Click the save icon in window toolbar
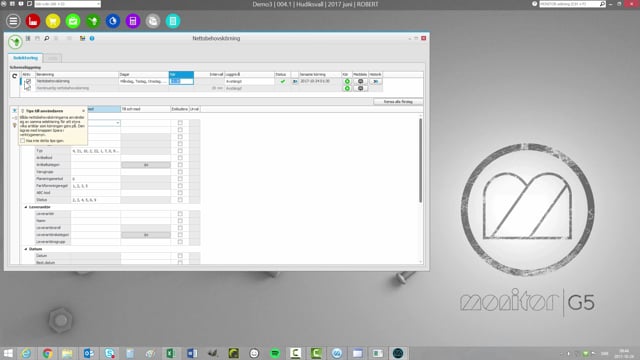The width and height of the screenshot is (640, 360). [37, 38]
